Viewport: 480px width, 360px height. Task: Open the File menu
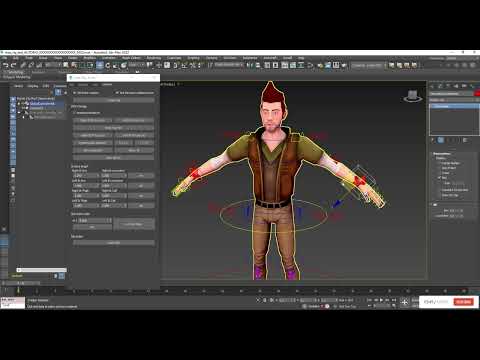[x=5, y=58]
